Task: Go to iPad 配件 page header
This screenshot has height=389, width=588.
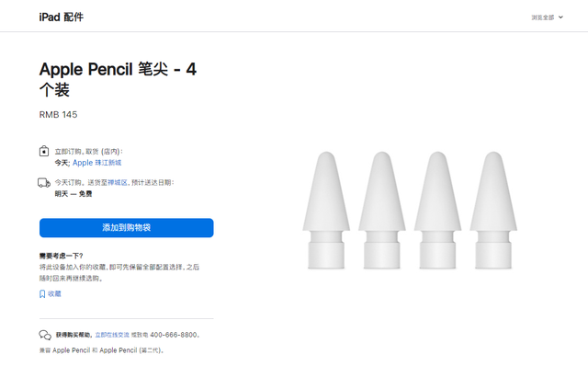Action: coord(61,17)
